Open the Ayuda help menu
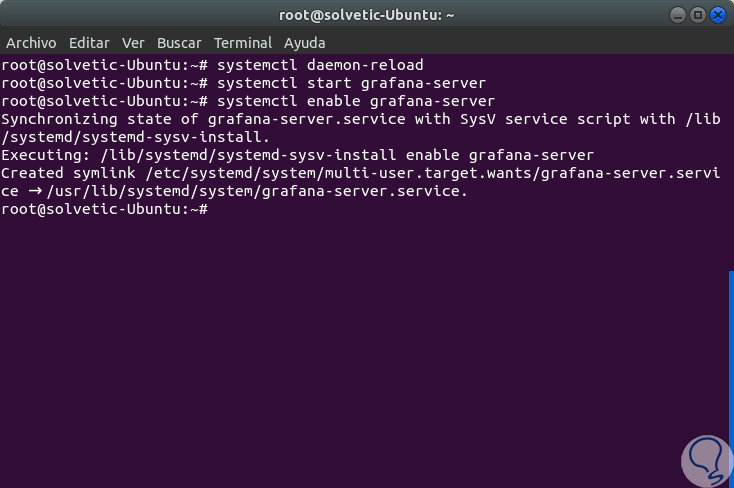The width and height of the screenshot is (734, 488). [x=304, y=43]
